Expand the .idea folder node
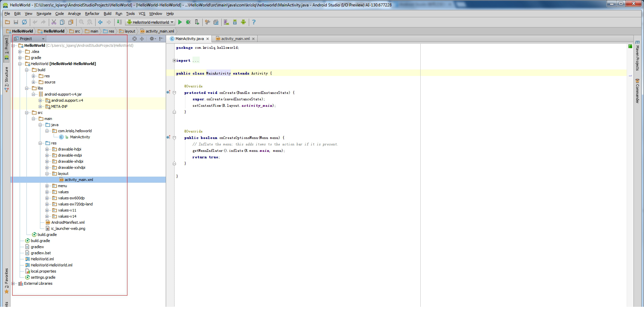The image size is (644, 319). (20, 52)
